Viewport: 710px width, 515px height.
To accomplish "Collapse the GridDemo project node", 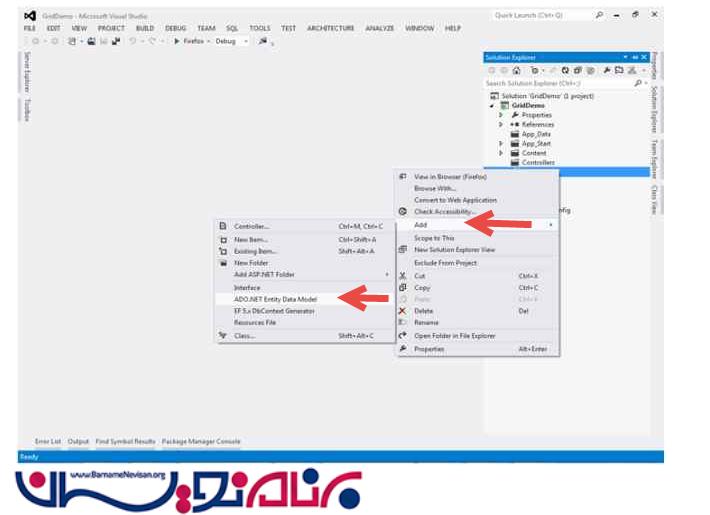I will pyautogui.click(x=492, y=106).
